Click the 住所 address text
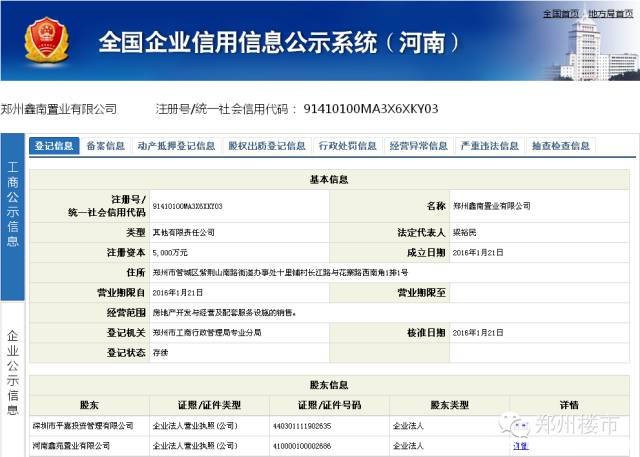This screenshot has height=457, width=640. coord(280,273)
